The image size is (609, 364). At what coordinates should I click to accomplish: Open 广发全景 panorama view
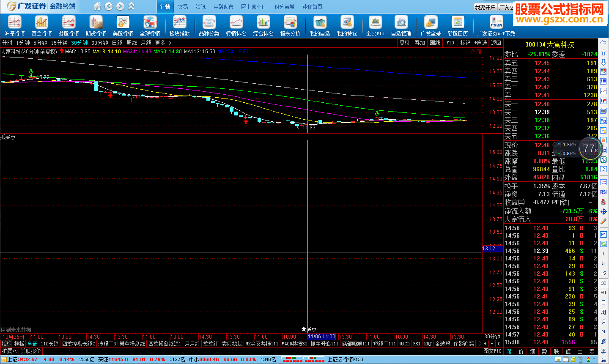pos(431,26)
